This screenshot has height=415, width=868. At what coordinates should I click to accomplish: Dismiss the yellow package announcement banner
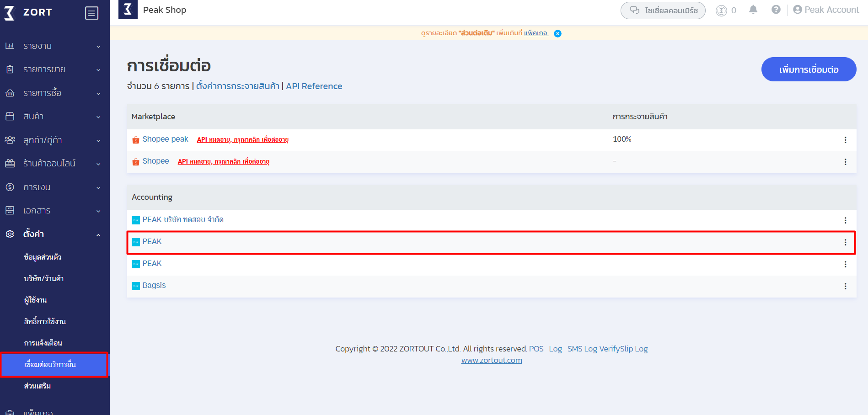click(x=557, y=33)
